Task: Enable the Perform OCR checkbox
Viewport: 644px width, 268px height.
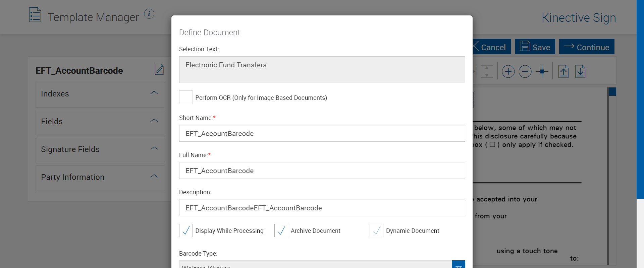Action: 186,97
